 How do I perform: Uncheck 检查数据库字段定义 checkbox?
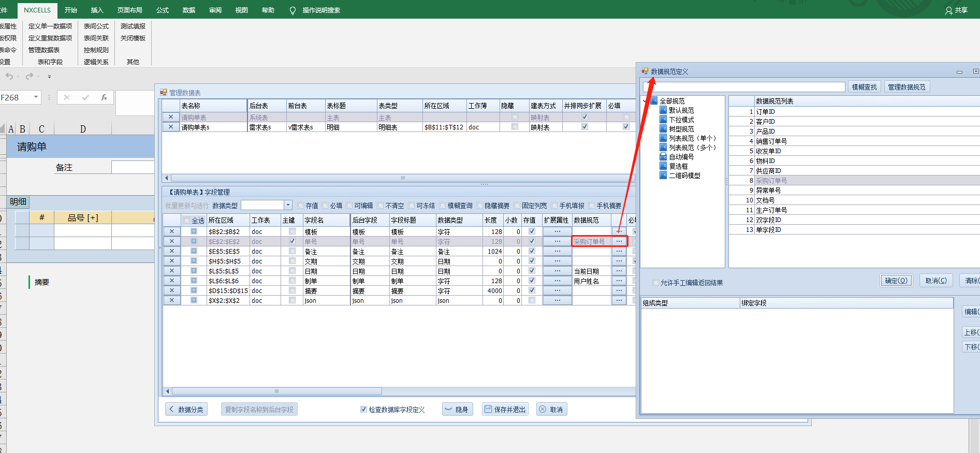(363, 410)
